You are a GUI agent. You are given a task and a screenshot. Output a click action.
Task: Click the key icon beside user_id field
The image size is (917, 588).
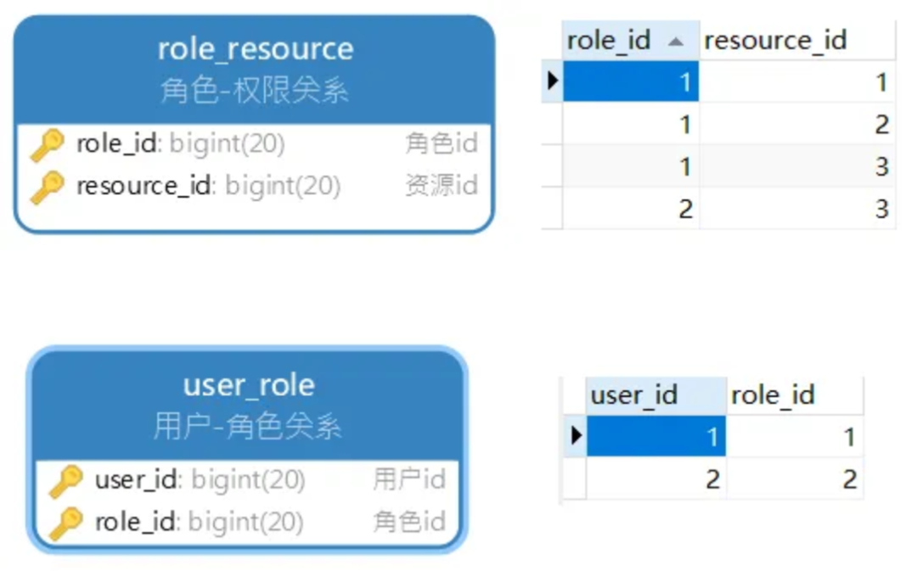65,481
